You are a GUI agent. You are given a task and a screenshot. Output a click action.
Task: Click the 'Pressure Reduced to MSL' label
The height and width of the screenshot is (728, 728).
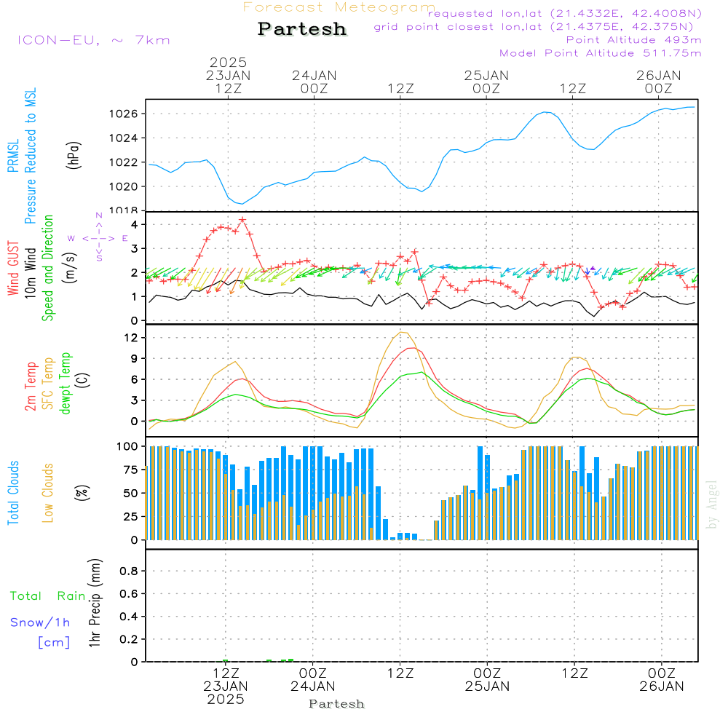(x=30, y=156)
